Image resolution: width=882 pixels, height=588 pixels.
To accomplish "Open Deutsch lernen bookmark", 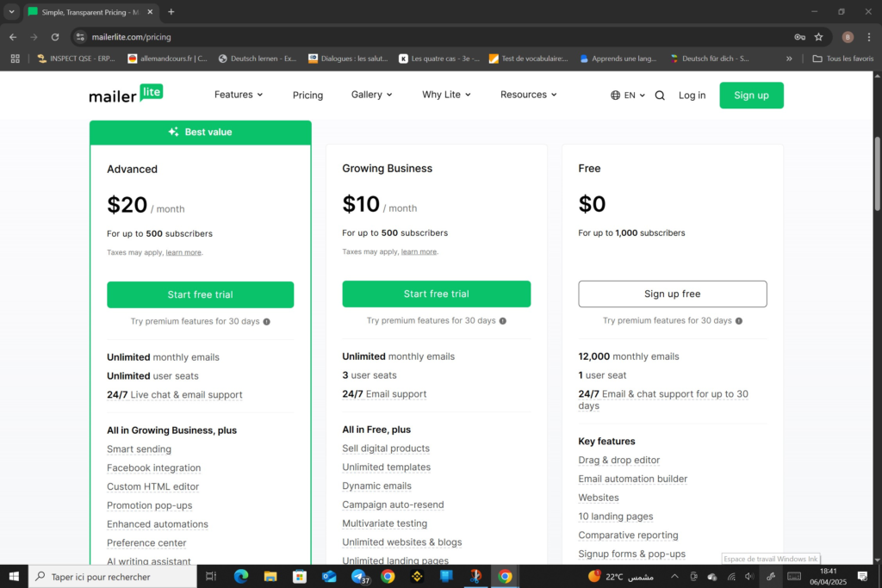I will point(258,59).
